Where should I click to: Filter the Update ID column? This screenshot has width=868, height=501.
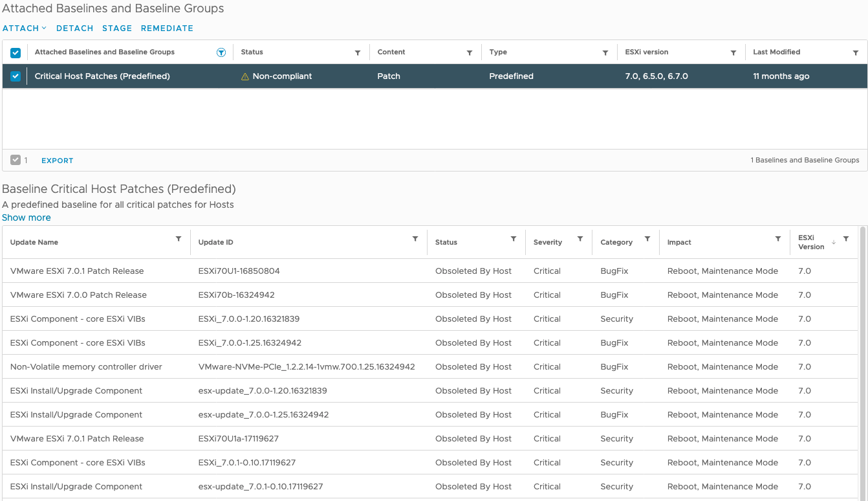(415, 239)
